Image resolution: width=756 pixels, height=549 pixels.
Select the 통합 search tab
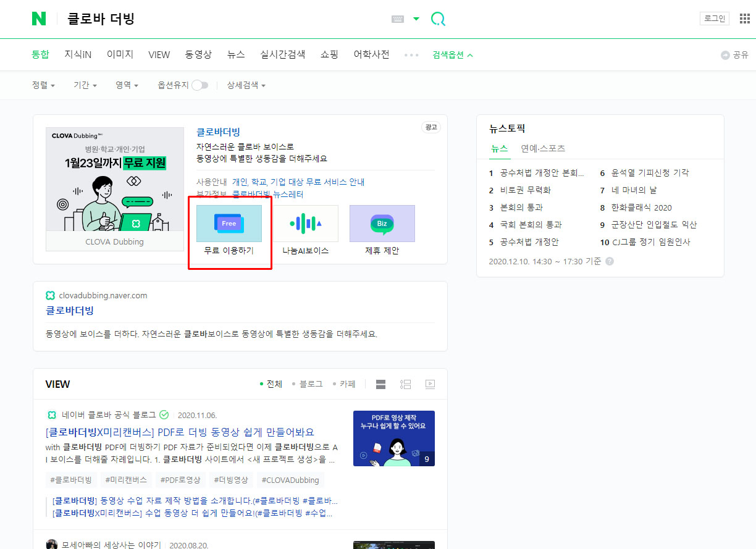click(40, 54)
